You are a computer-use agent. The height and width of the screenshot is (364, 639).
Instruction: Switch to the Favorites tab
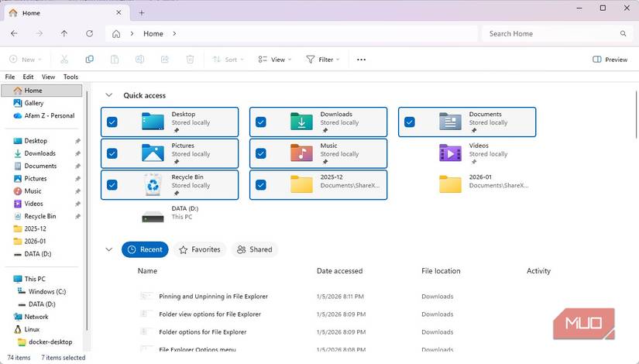click(x=200, y=249)
